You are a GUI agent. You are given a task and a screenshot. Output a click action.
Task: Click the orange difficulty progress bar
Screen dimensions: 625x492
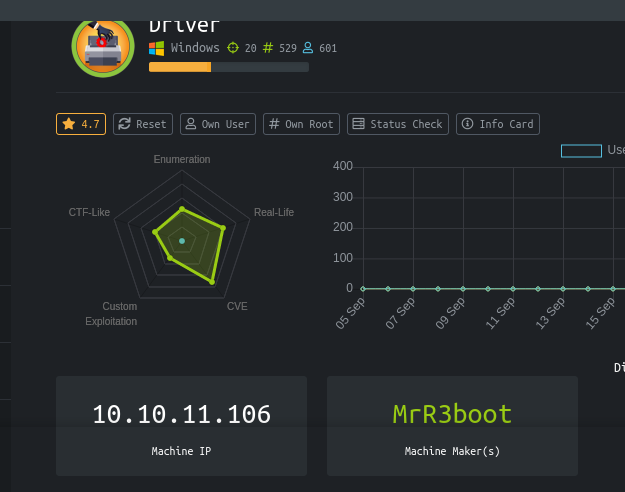pos(180,67)
